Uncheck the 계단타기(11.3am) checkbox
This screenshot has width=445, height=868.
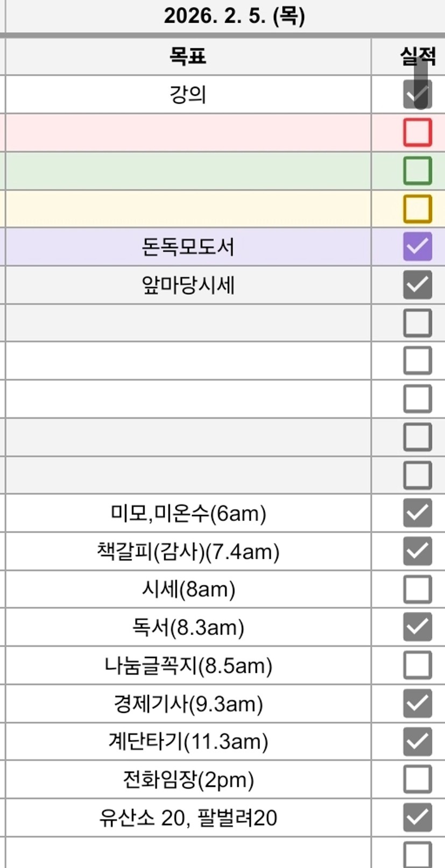tap(417, 742)
